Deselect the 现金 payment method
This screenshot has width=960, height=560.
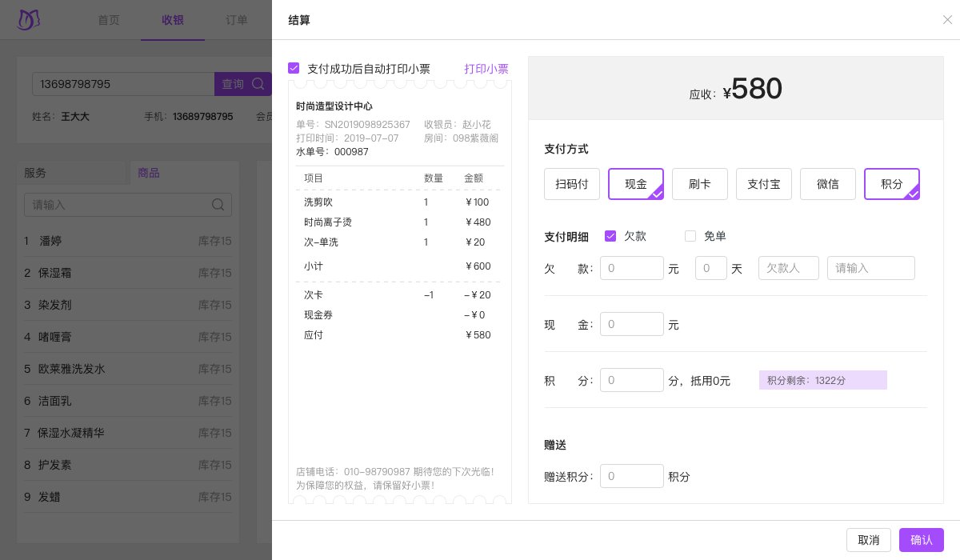636,184
